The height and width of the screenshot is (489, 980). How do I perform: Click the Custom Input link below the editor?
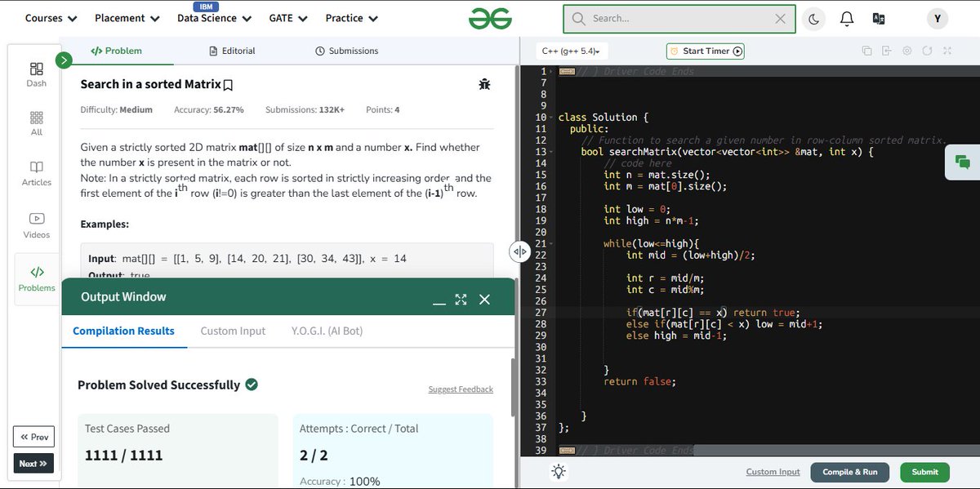tap(773, 472)
